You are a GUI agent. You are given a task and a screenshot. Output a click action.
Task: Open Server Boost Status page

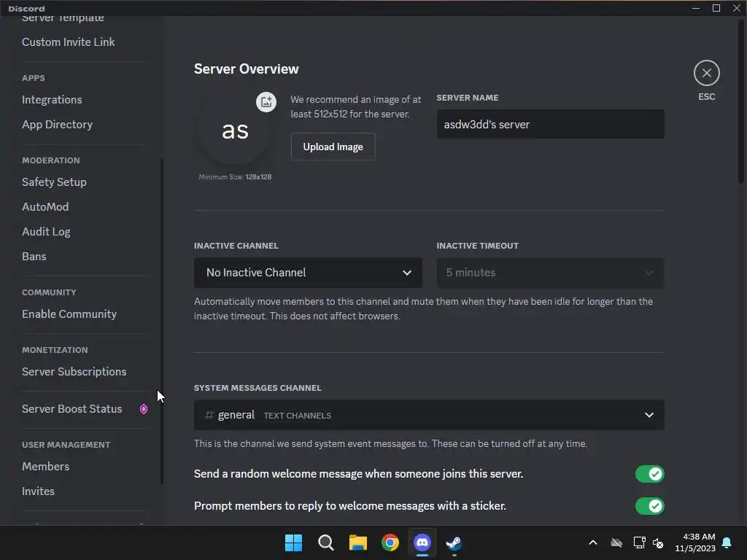click(x=72, y=408)
